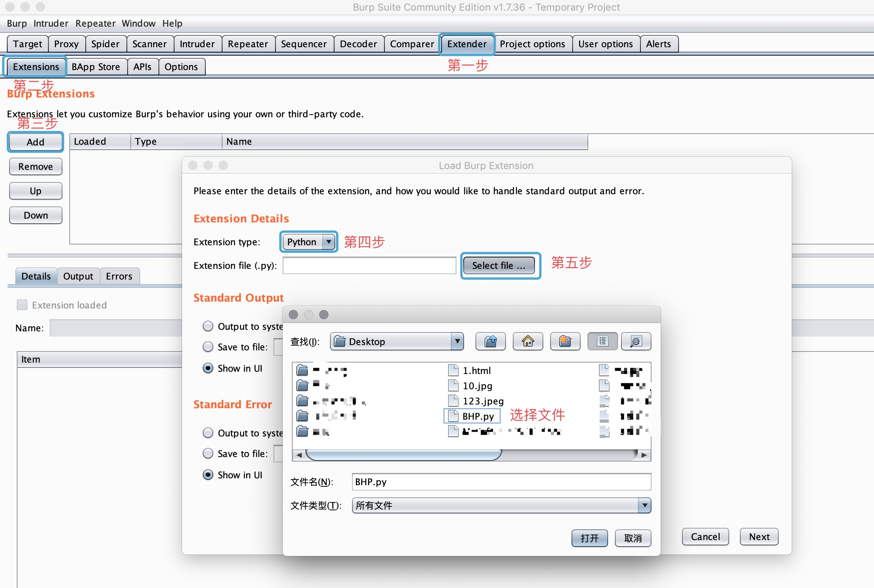874x588 pixels.
Task: Move extension Up in the list
Action: (x=36, y=191)
